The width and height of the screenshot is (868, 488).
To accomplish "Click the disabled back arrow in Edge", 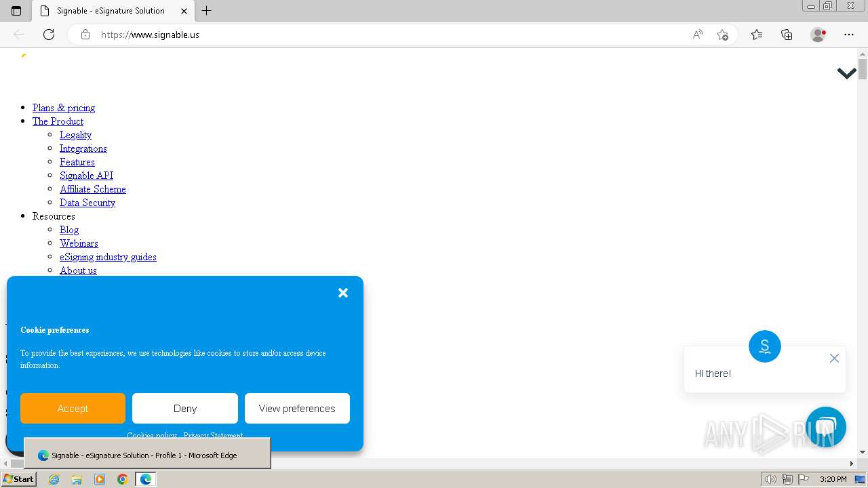I will tap(19, 35).
